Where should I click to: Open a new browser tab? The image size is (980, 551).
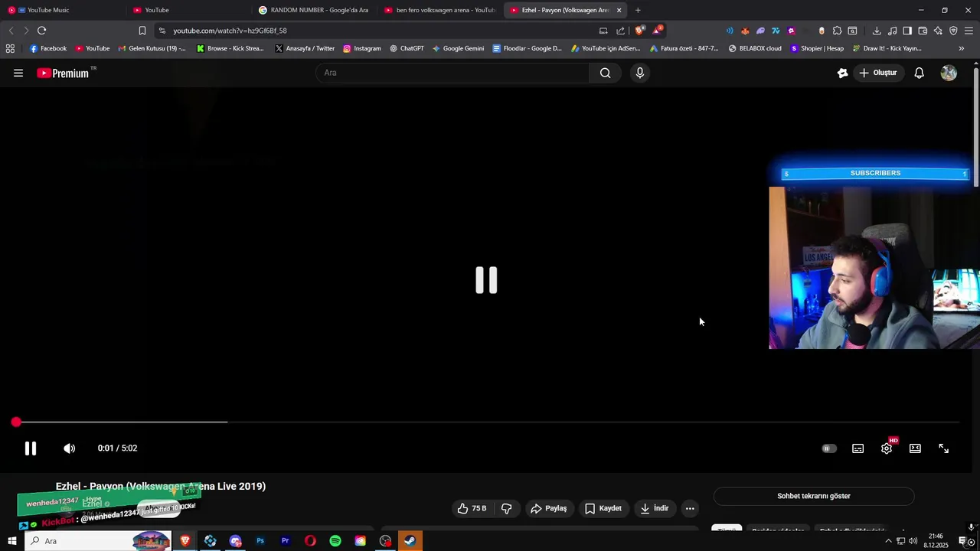[638, 10]
